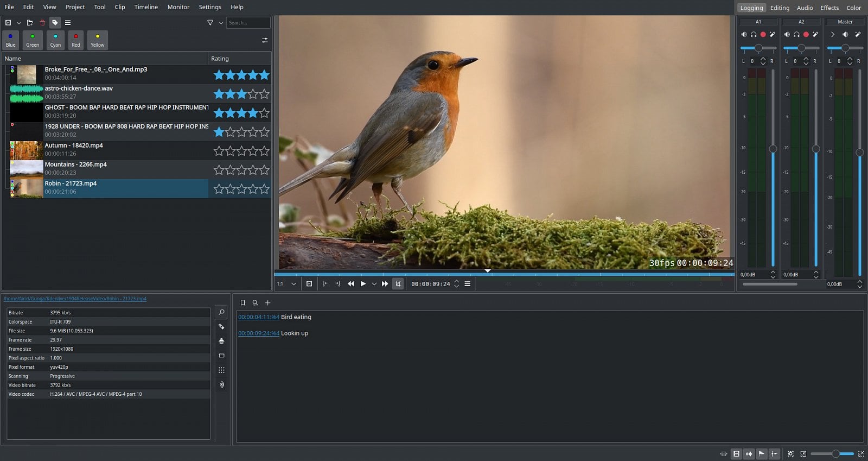Viewport: 868px width, 461px height.
Task: Click the delete clip trash icon
Action: 42,23
